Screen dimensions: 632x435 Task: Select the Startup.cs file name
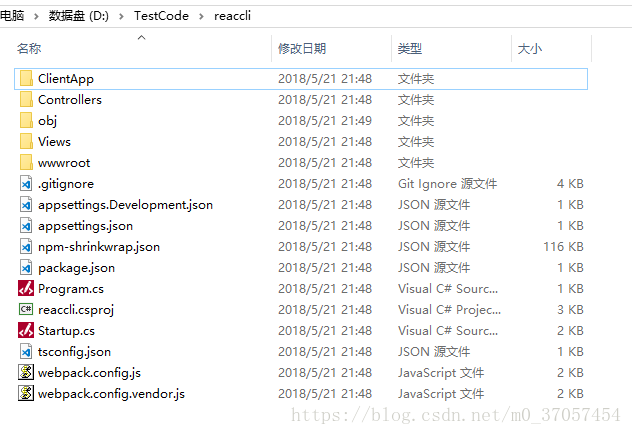pyautogui.click(x=67, y=331)
